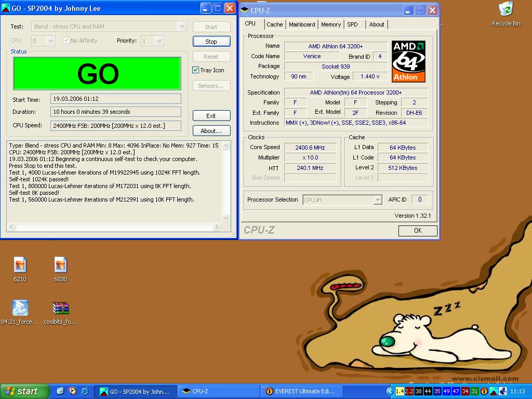
Task: Click the HTT 240.1 MHz value
Action: [310, 168]
